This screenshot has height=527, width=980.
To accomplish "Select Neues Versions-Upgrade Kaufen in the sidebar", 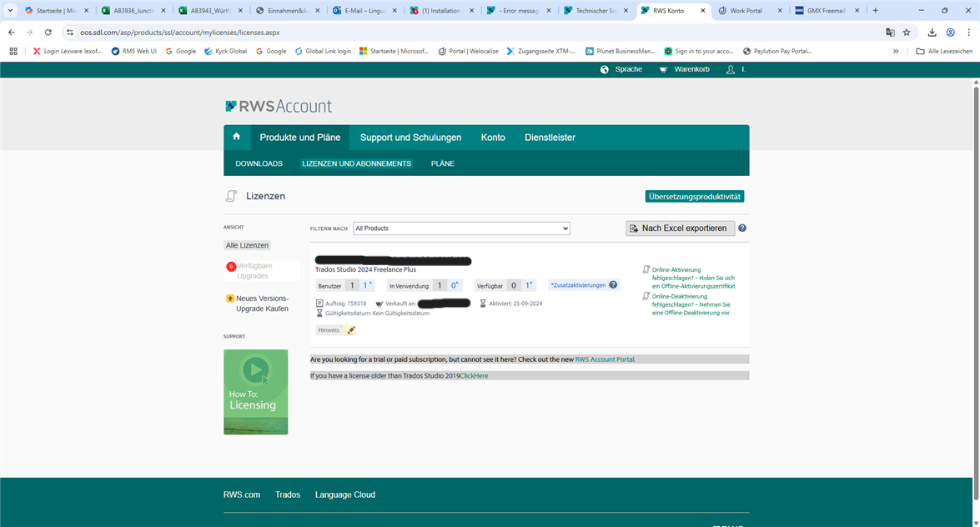I will point(262,303).
